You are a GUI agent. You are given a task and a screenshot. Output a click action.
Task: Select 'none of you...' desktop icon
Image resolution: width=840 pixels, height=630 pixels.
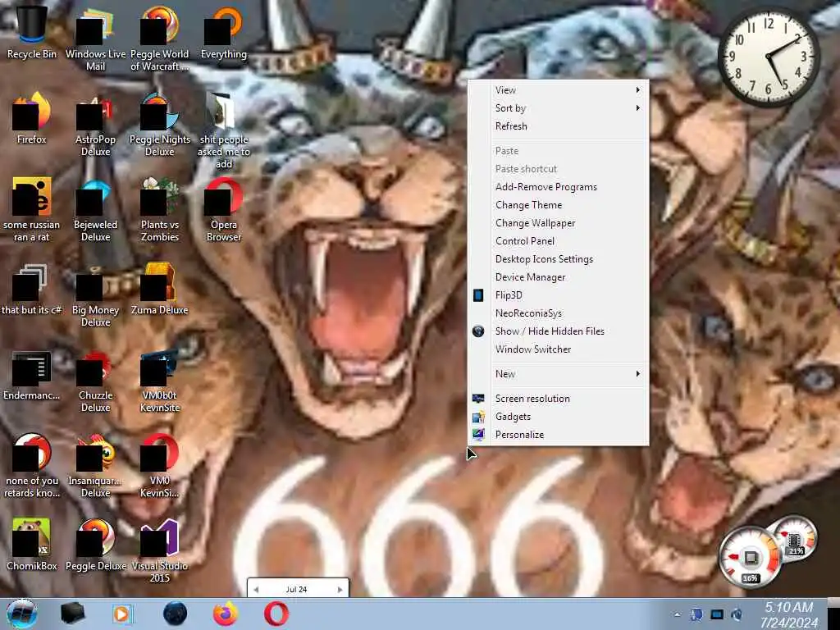point(32,465)
